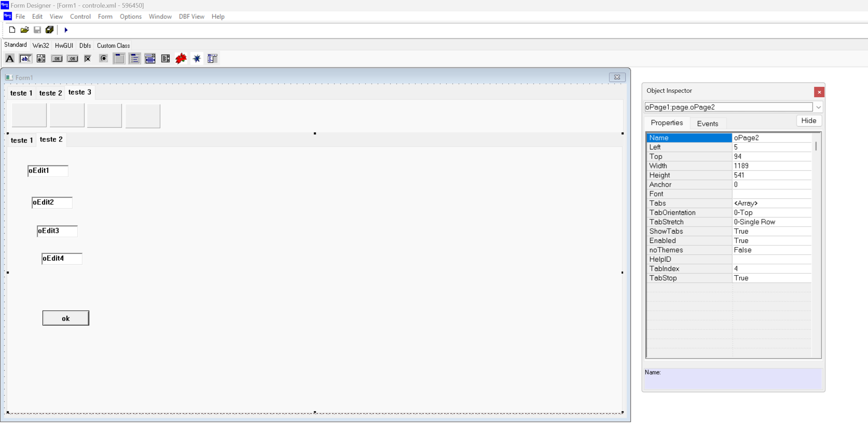Choose the checkbox control palette icon
The height and width of the screenshot is (446, 868).
[88, 58]
